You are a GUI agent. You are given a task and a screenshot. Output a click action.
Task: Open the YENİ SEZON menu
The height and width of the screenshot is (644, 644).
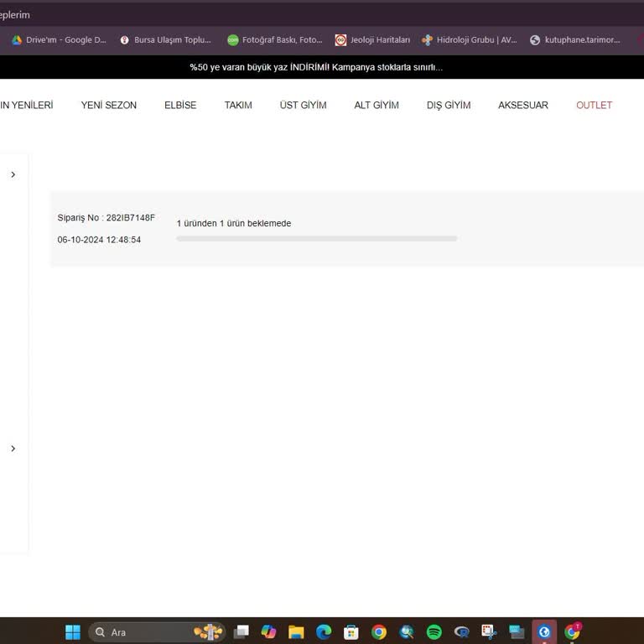click(109, 105)
